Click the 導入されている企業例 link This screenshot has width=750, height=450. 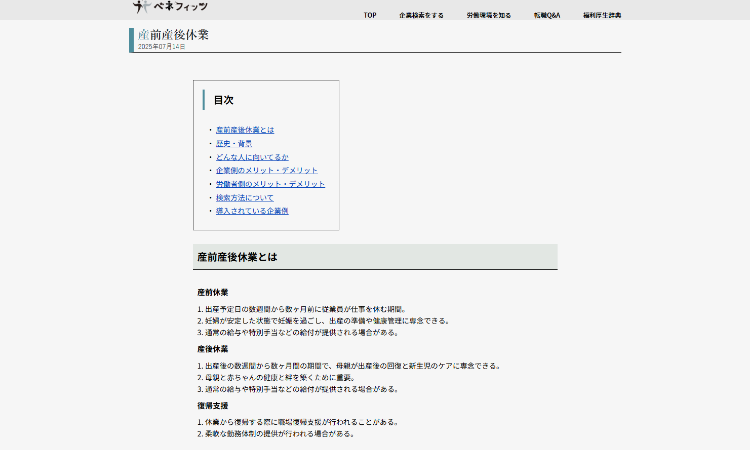click(x=252, y=211)
